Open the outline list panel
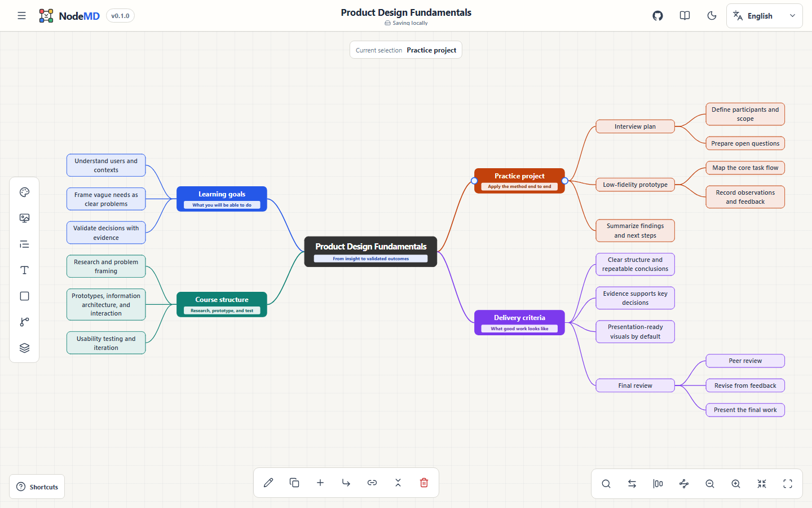This screenshot has height=508, width=812. [24, 244]
